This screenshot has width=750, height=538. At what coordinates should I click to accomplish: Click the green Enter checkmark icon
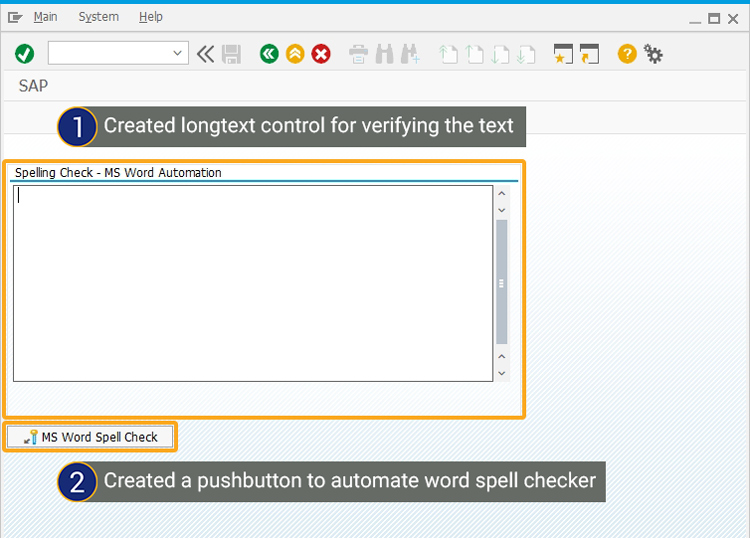coord(24,54)
